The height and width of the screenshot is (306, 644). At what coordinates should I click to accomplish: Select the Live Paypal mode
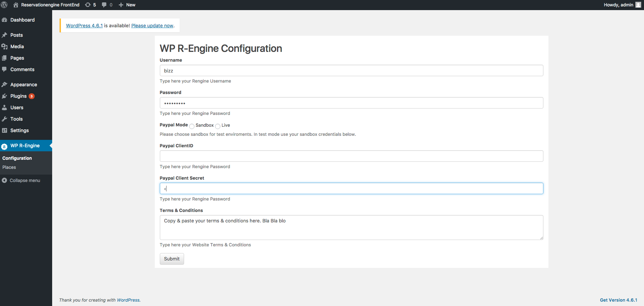(218, 126)
